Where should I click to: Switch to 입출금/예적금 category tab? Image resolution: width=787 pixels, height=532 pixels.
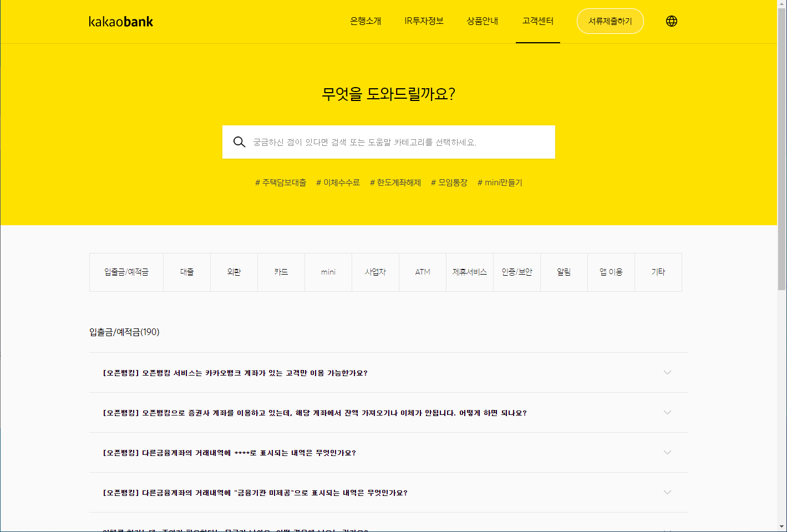[126, 272]
